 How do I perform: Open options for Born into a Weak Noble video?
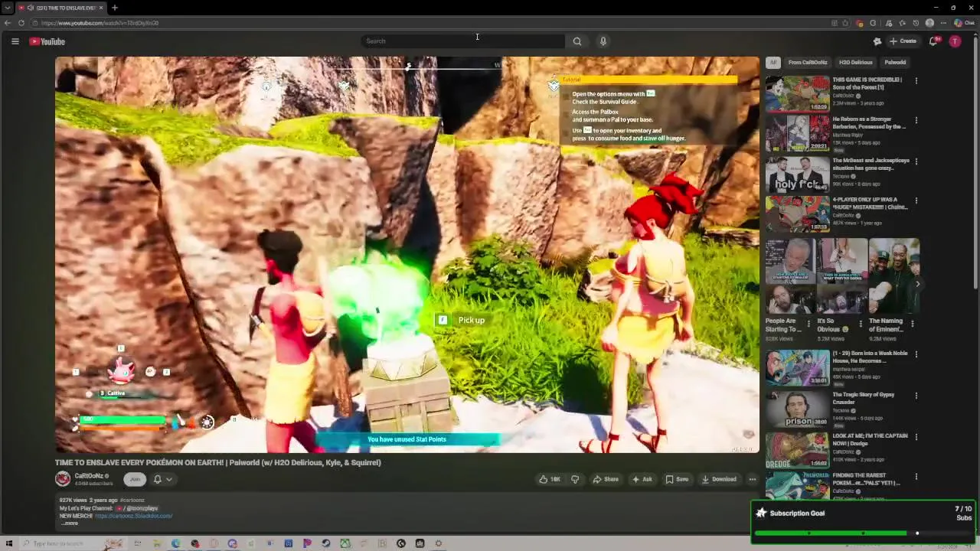tap(916, 354)
